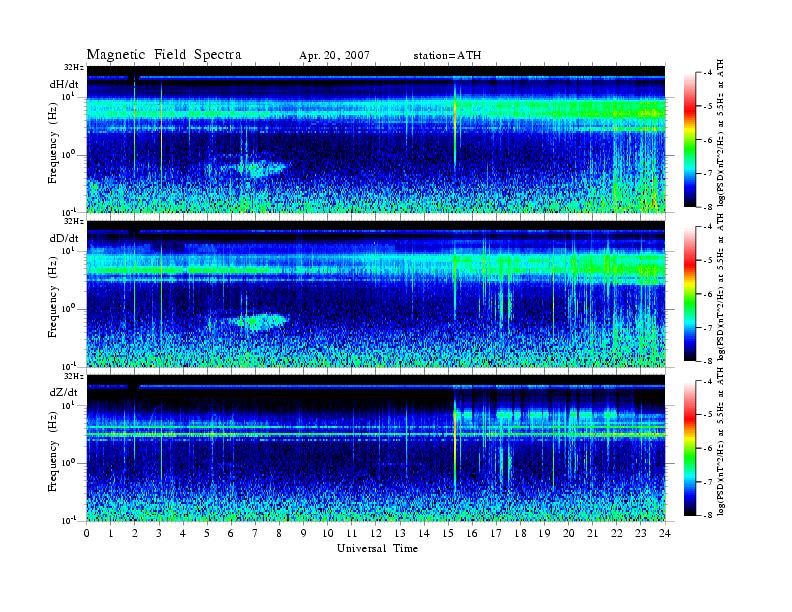792x612 pixels.
Task: Click hour 3 on the time axis
Action: 159,534
